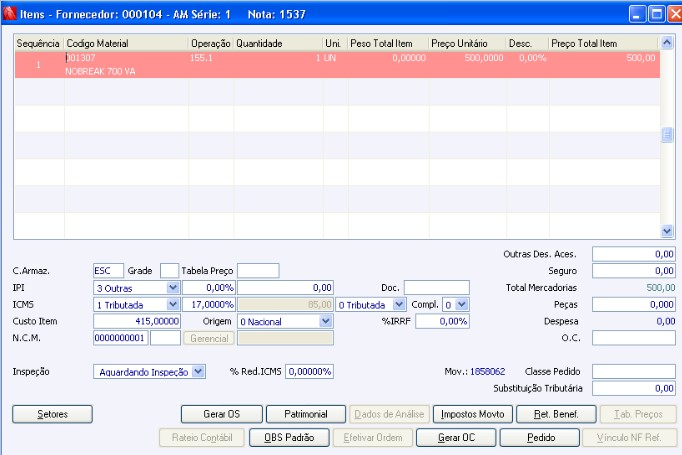The width and height of the screenshot is (682, 455).
Task: Click the OBS Padrão button
Action: (x=289, y=438)
